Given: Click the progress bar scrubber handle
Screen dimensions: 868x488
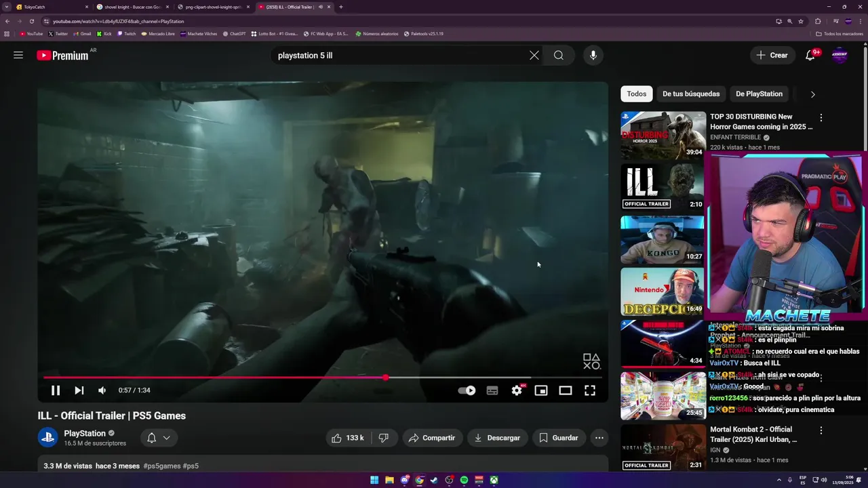Looking at the screenshot, I should click(x=385, y=378).
